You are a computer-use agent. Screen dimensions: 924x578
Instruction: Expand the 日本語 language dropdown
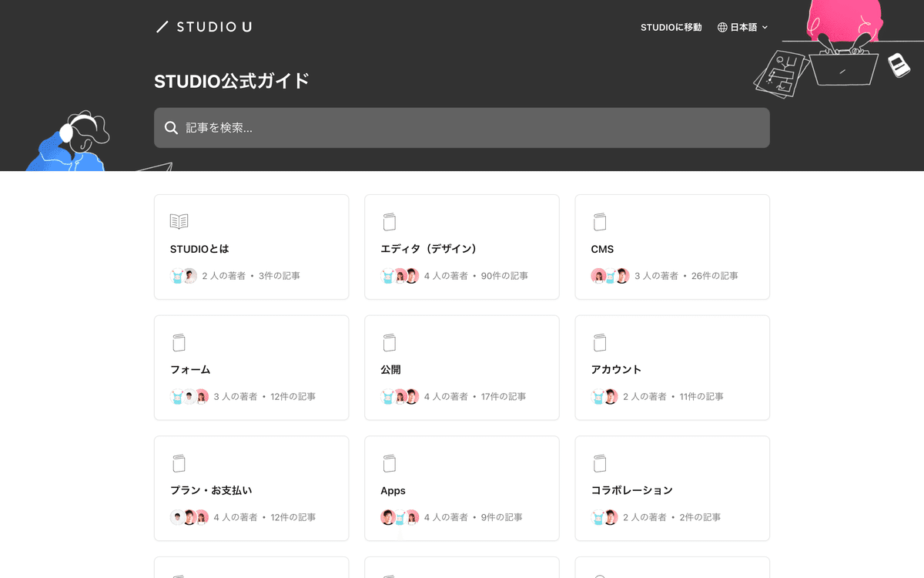point(743,27)
